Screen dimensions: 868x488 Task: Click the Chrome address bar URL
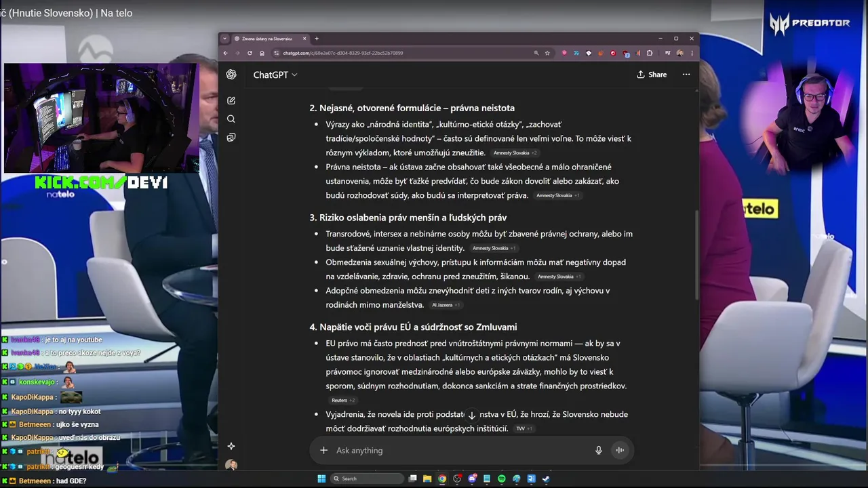point(343,53)
